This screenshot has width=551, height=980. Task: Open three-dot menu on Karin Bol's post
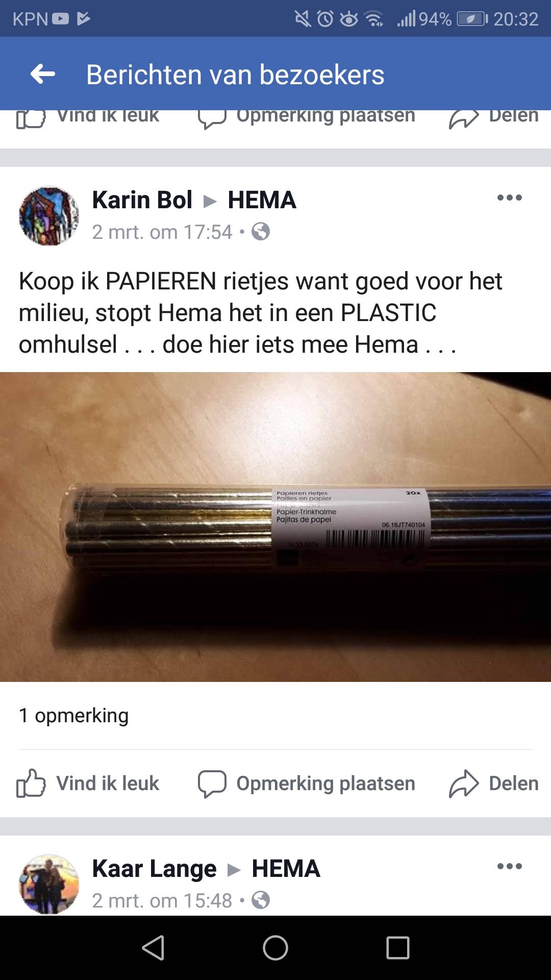509,198
